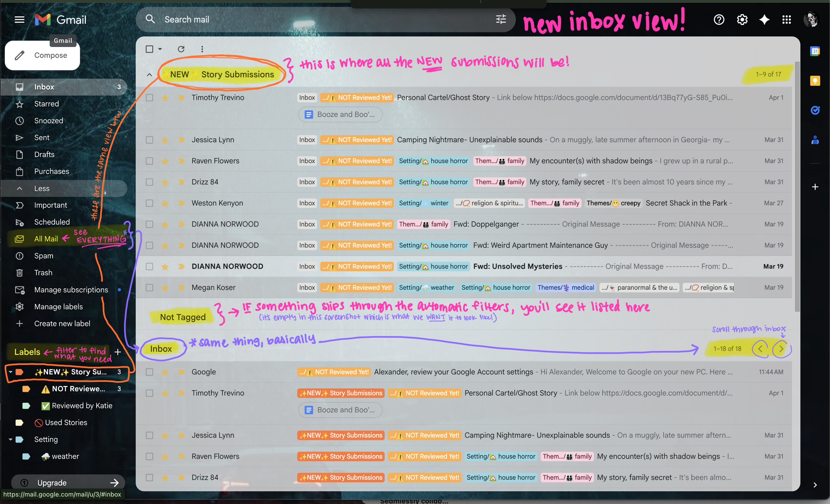Open the account profile avatar
This screenshot has width=830, height=504.
tap(812, 19)
